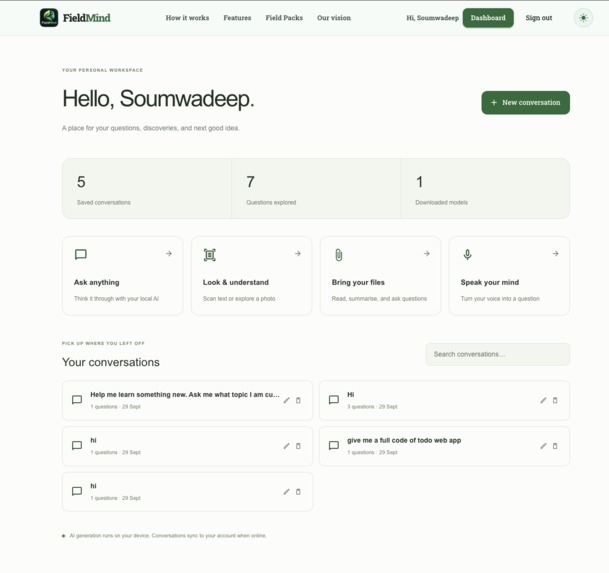Select Our vision in the navigation bar
The image size is (609, 573).
coord(334,18)
